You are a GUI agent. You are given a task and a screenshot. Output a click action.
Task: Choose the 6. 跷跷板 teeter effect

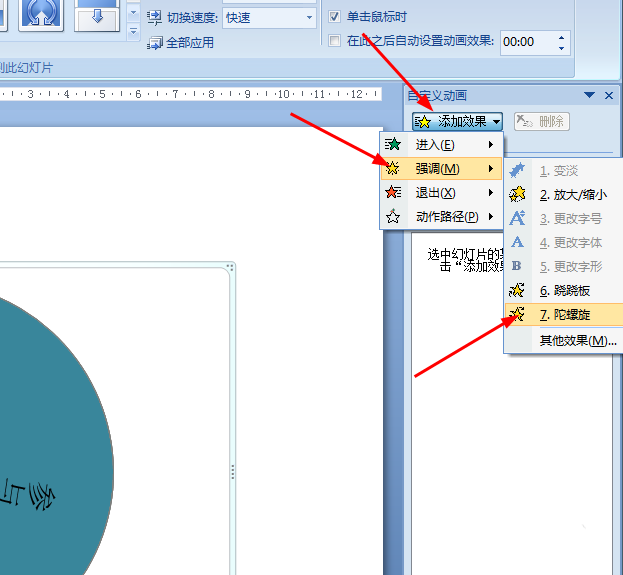[x=564, y=290]
